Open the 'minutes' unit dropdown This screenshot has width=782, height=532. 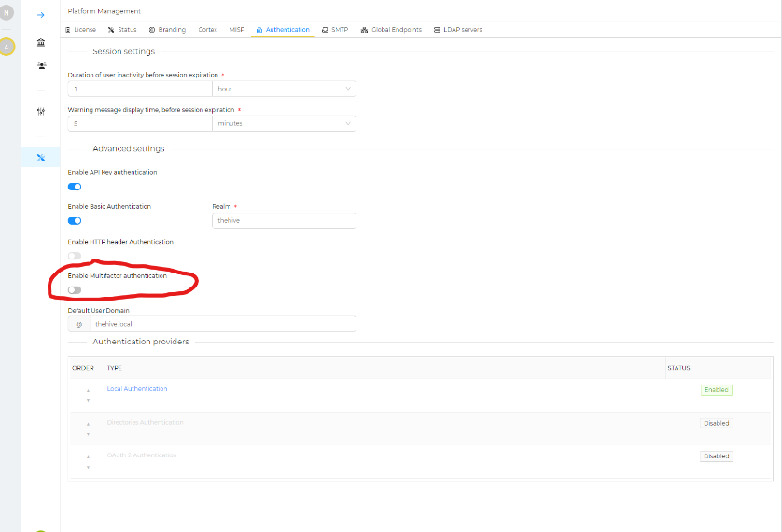pos(284,123)
